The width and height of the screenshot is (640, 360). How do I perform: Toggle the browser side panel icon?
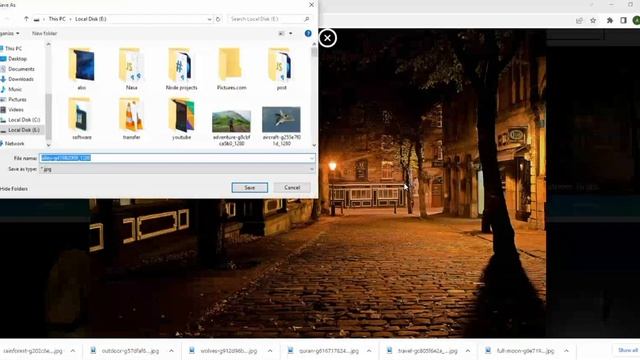click(x=623, y=20)
